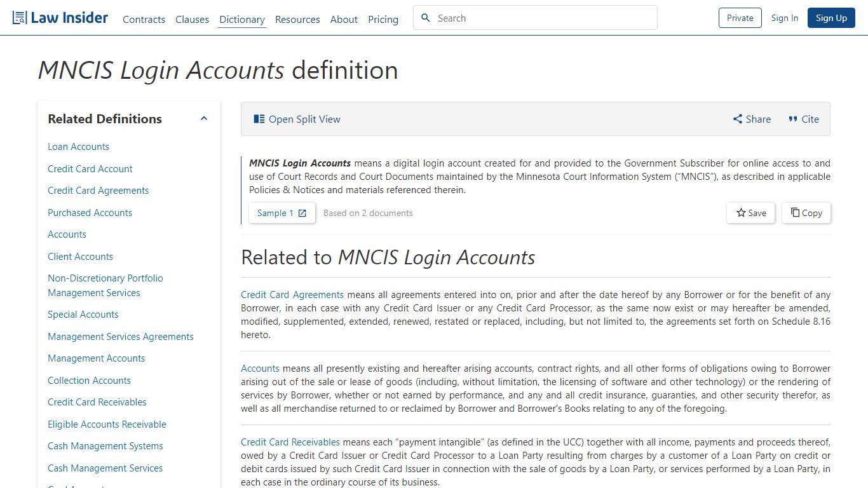
Task: Open Sample 1 document
Action: 281,213
